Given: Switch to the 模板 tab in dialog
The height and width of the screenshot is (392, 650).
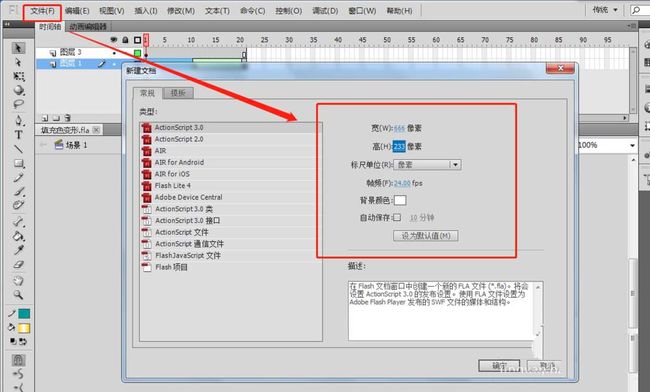Looking at the screenshot, I should click(x=178, y=93).
